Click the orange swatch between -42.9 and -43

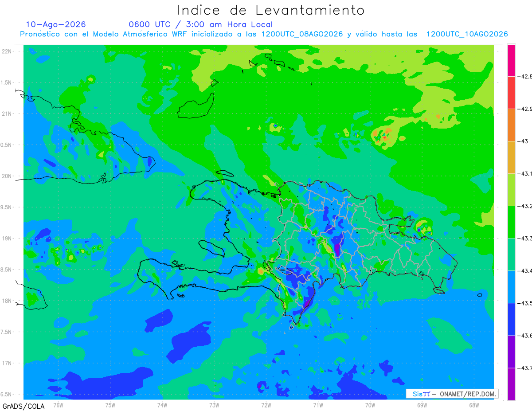(511, 125)
